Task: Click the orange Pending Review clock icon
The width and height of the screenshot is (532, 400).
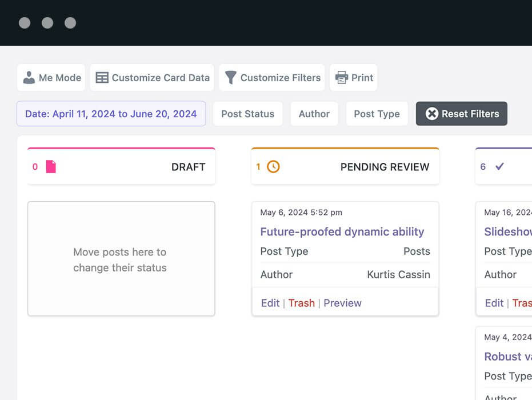Action: point(273,167)
